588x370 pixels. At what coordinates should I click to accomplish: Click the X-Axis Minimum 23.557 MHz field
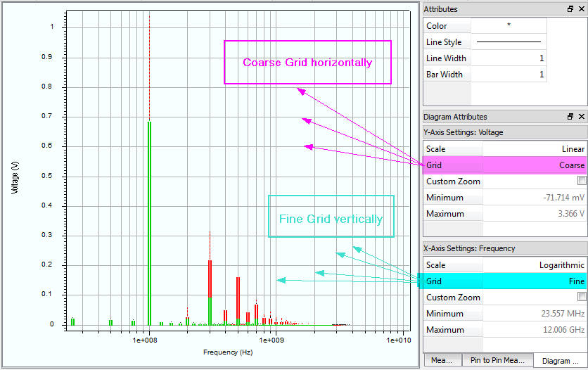tap(535, 314)
